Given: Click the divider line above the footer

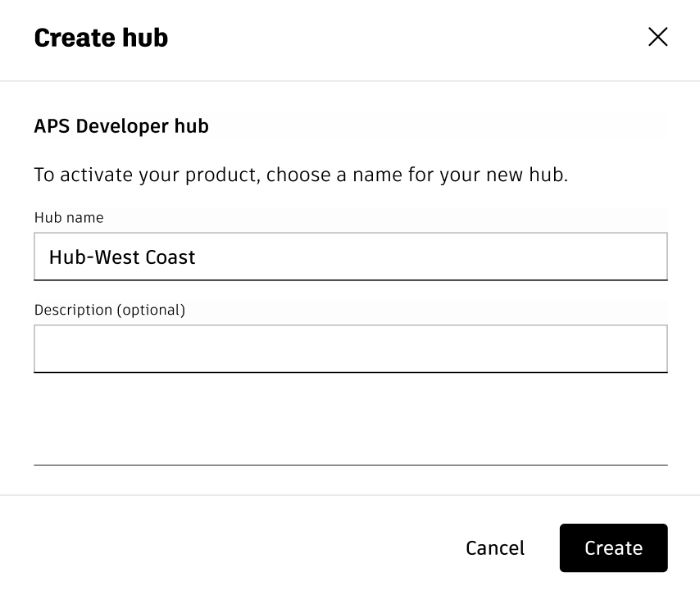Looking at the screenshot, I should [x=350, y=495].
